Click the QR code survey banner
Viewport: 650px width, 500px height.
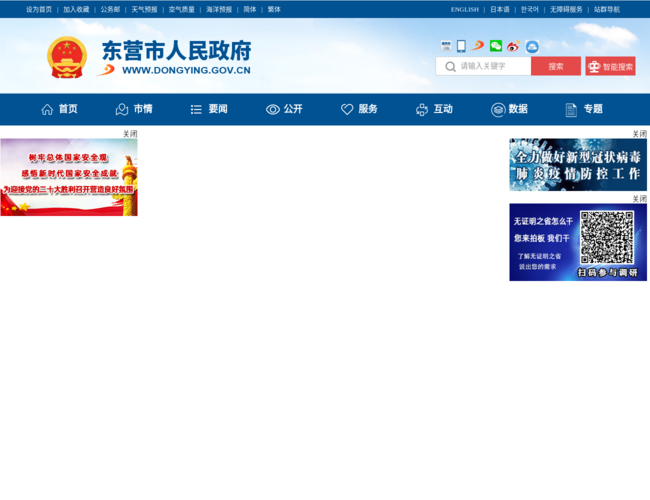click(578, 242)
